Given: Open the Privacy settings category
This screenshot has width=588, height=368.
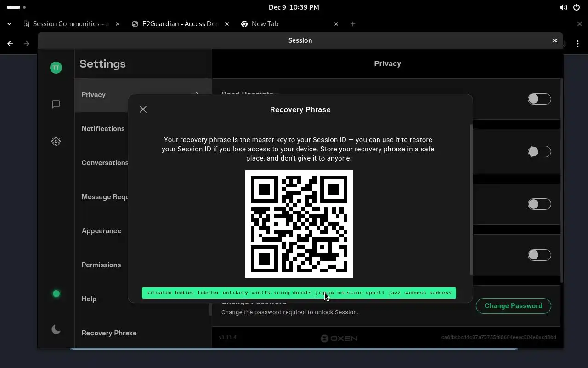Looking at the screenshot, I should [143, 95].
